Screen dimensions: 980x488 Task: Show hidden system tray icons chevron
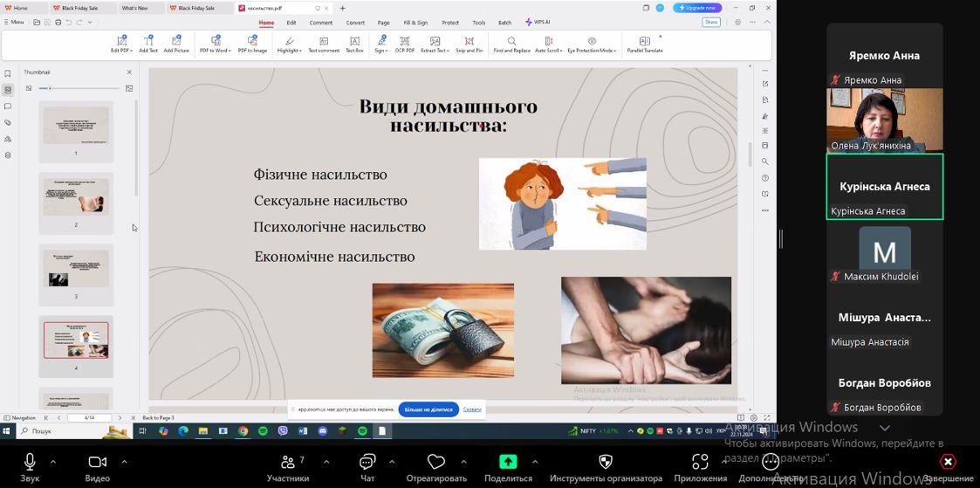[x=631, y=431]
